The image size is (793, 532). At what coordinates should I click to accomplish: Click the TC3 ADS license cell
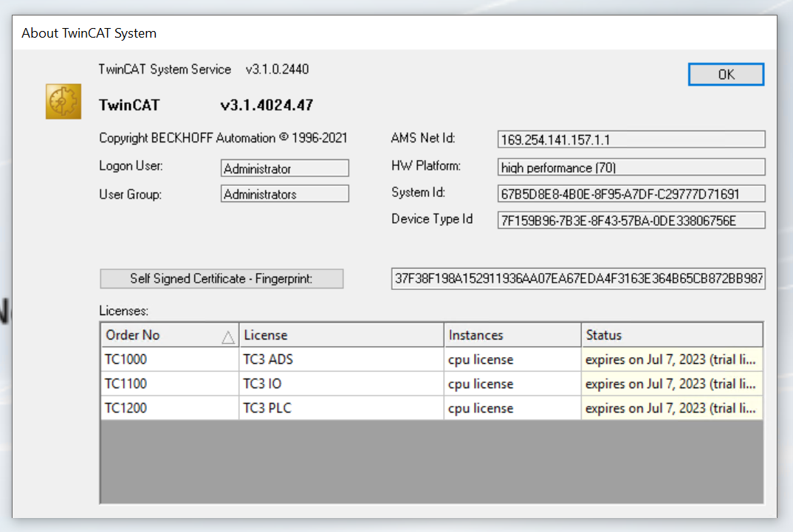pyautogui.click(x=341, y=359)
